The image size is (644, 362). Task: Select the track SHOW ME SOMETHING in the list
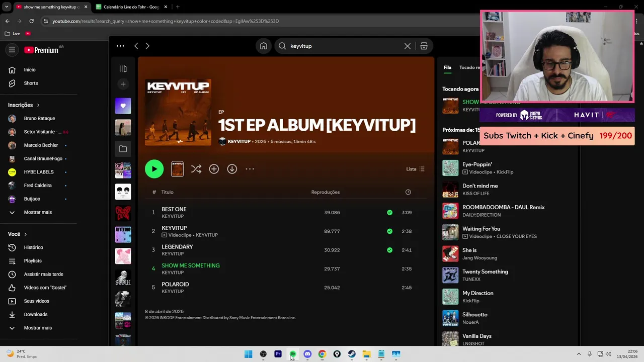click(x=191, y=265)
